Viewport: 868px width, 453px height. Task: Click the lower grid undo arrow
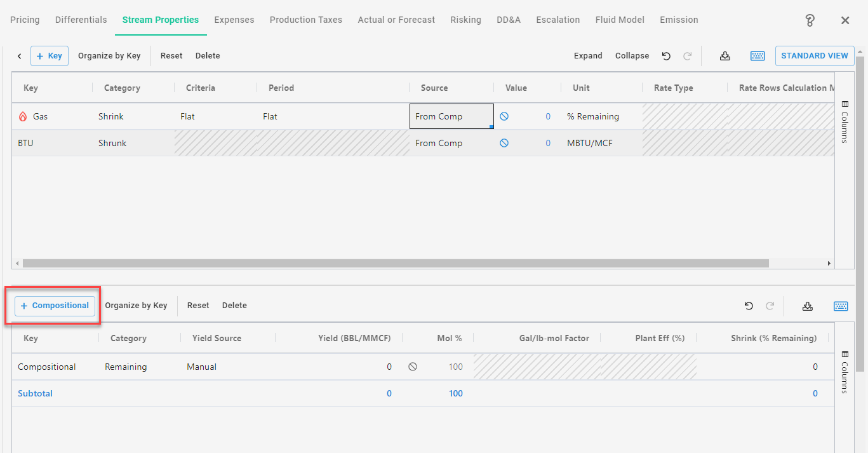point(749,306)
